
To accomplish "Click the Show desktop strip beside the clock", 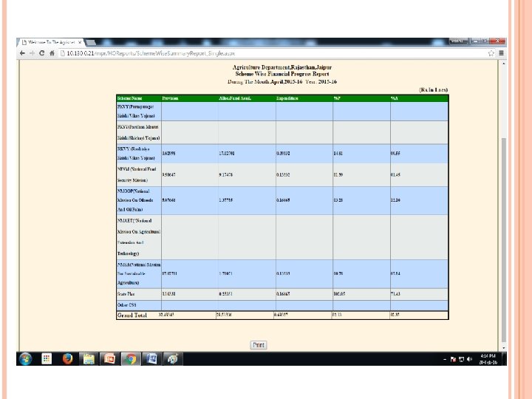I will coord(504,358).
